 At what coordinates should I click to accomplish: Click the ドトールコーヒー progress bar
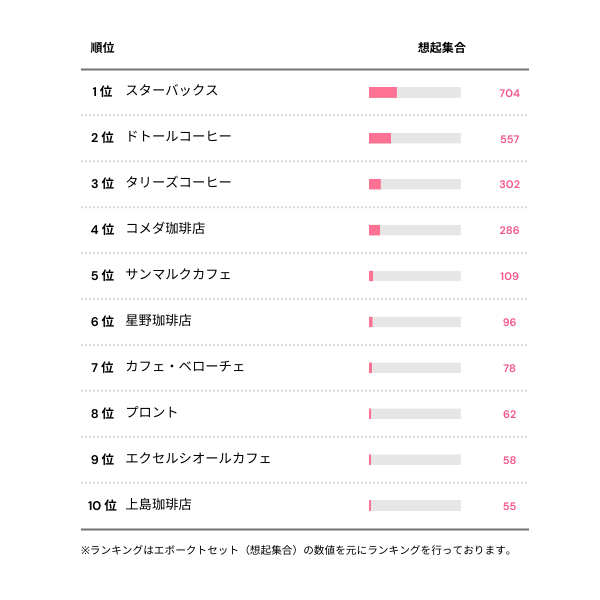tap(415, 139)
